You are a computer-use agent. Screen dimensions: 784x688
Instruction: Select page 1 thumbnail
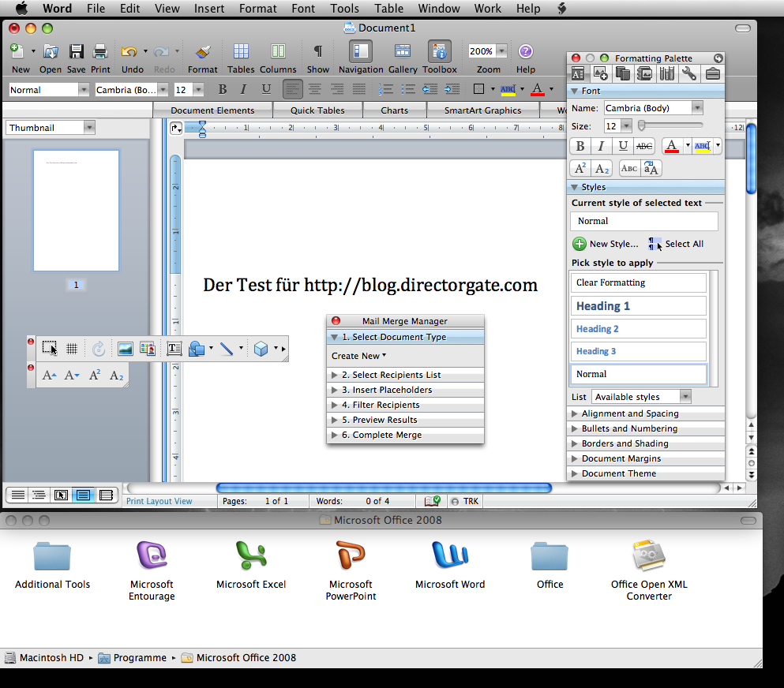pos(76,211)
